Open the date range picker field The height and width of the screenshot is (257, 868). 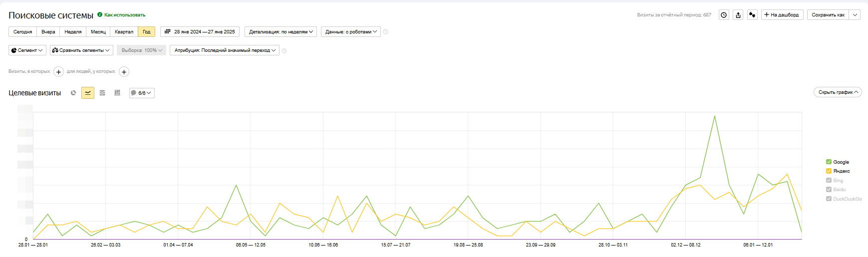click(200, 32)
